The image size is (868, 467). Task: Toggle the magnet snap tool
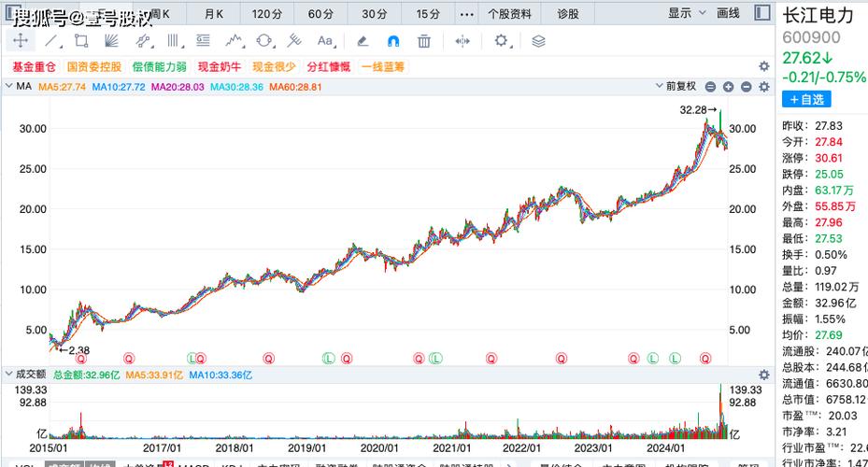tap(393, 41)
